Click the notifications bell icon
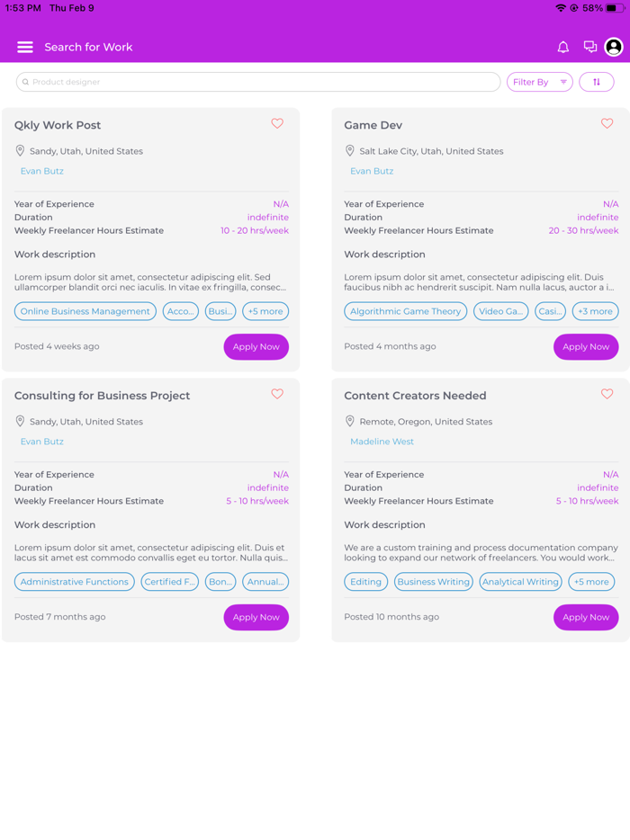630x840 pixels. [563, 47]
